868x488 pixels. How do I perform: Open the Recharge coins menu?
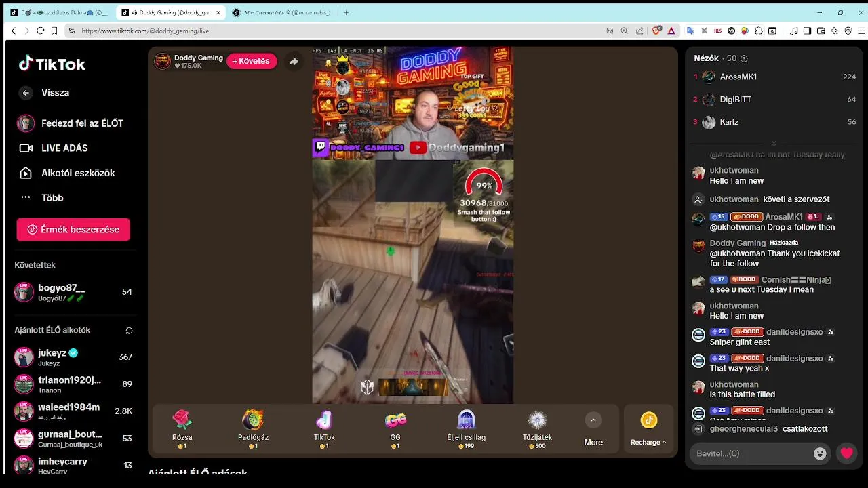pos(648,429)
